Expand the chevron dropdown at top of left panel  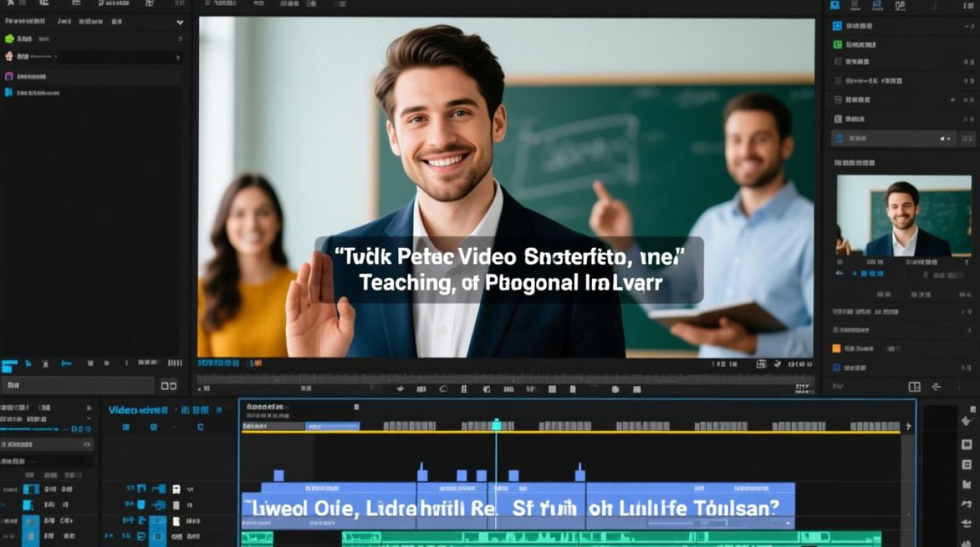(x=180, y=23)
